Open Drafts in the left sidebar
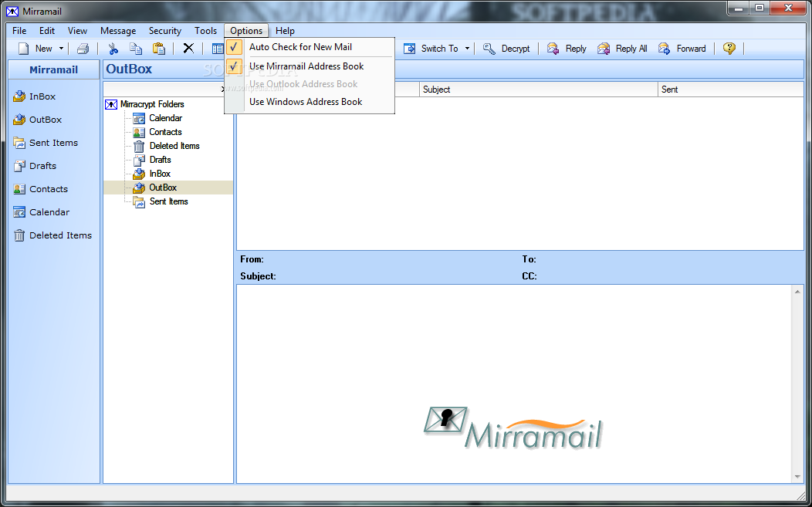Screen dimensions: 812x507 [35, 166]
